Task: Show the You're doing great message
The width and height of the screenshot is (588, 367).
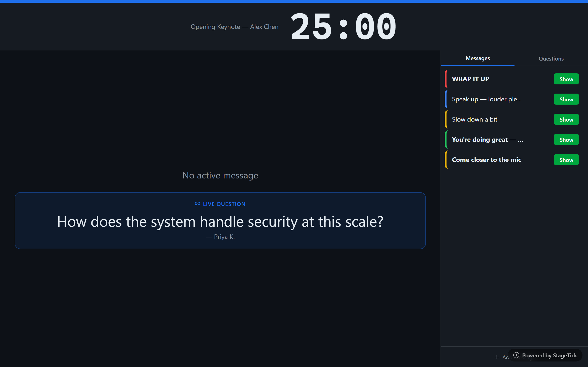Action: (x=566, y=139)
